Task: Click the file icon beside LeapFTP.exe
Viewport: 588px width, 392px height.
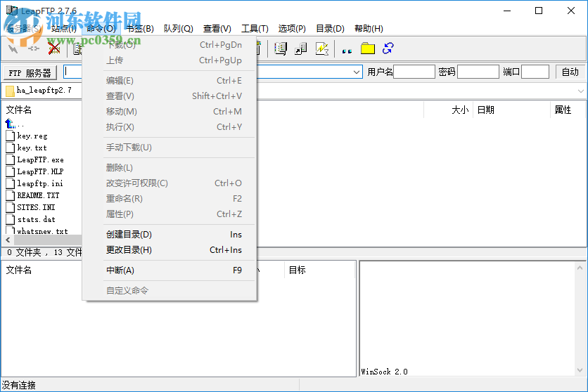Action: pos(11,159)
